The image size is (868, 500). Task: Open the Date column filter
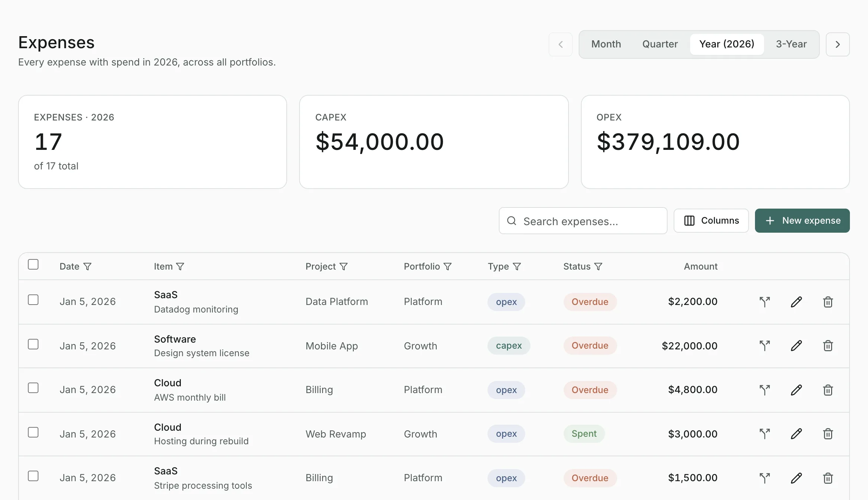click(x=87, y=267)
